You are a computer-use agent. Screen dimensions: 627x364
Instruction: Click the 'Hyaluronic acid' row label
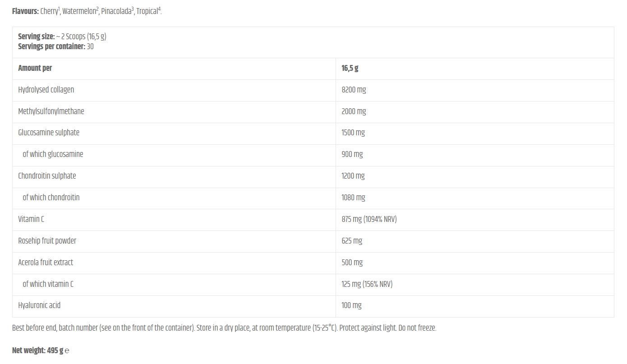tap(39, 305)
